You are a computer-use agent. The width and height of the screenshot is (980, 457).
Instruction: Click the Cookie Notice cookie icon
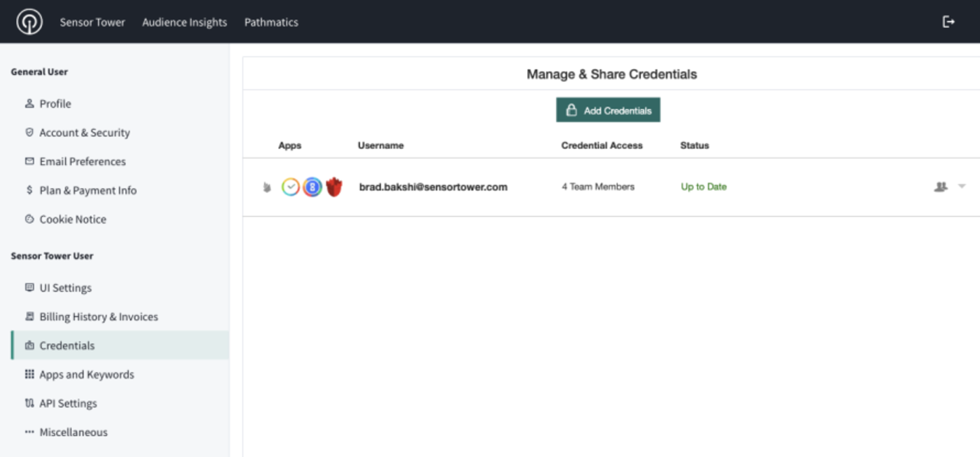coord(29,219)
